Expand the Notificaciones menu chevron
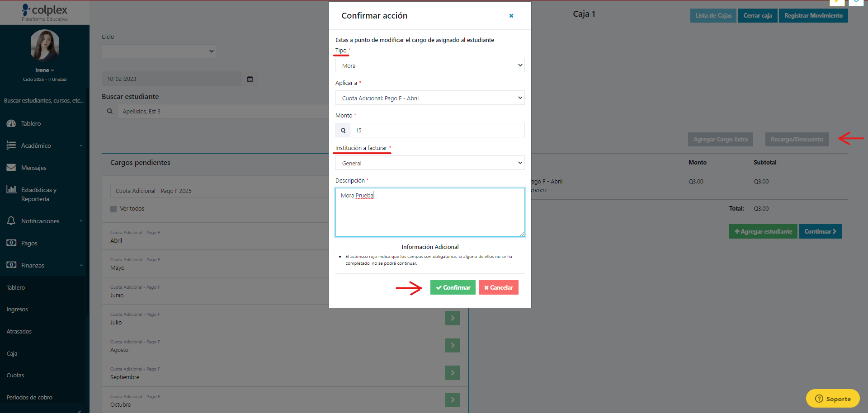The image size is (868, 413). tap(81, 221)
